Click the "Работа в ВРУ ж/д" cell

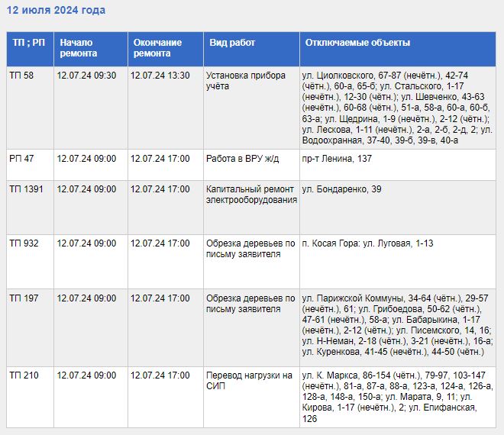(x=243, y=159)
